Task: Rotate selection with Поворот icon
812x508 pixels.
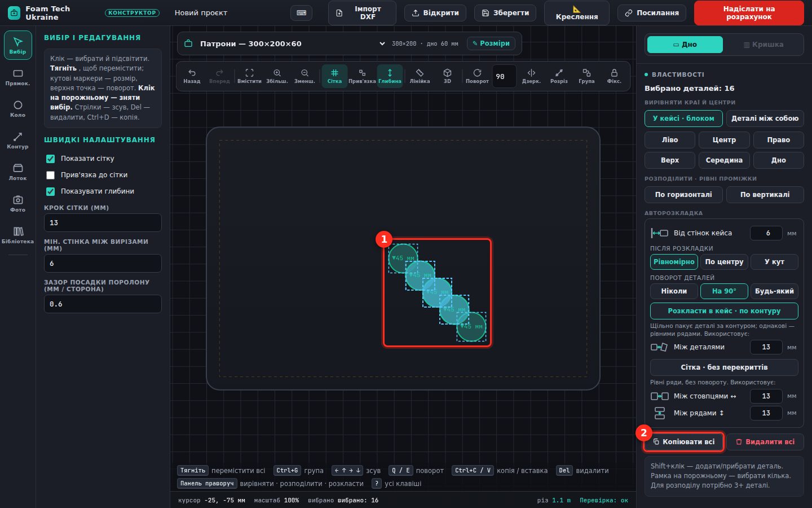Action: [x=477, y=76]
